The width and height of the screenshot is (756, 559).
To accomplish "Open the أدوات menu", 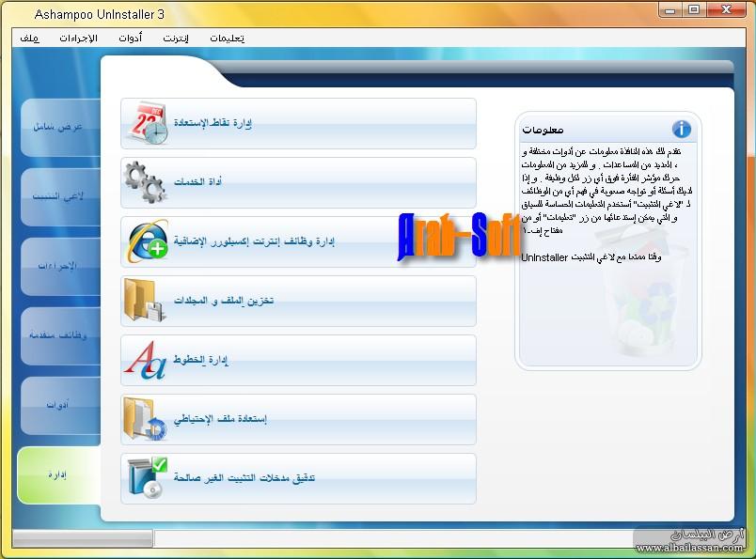I will click(x=130, y=39).
